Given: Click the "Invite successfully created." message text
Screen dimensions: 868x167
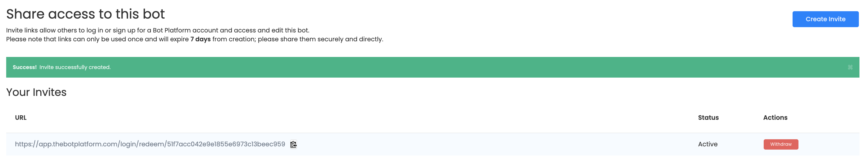Looking at the screenshot, I should tap(75, 68).
